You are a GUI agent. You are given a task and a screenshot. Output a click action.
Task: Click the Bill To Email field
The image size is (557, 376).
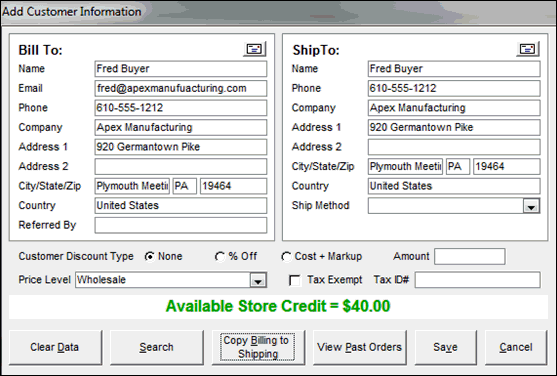click(x=181, y=88)
